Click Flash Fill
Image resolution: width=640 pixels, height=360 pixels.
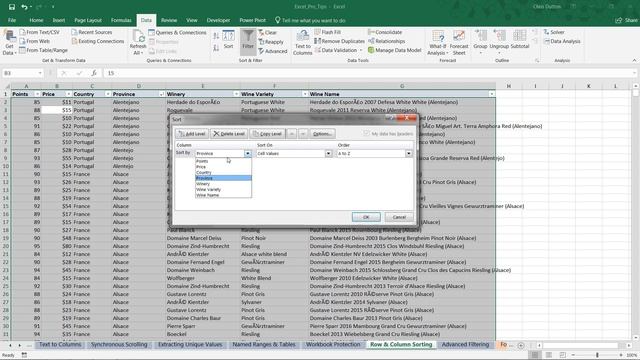click(x=327, y=32)
